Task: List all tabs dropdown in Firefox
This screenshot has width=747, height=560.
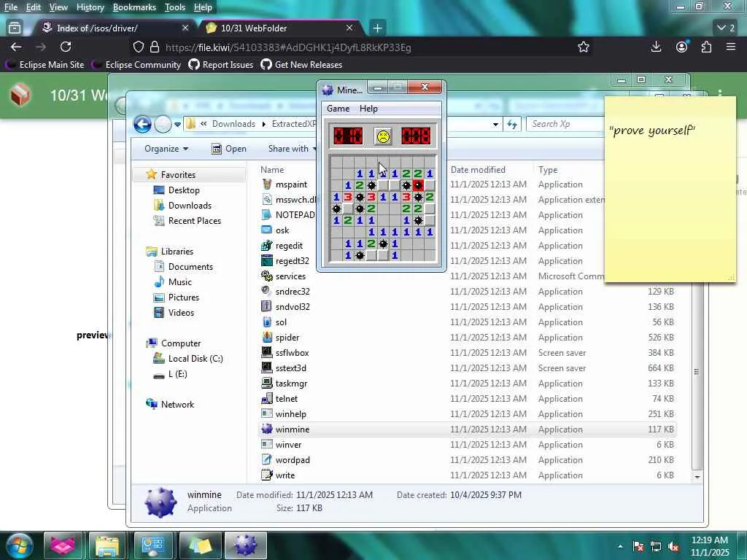Action: [x=726, y=28]
